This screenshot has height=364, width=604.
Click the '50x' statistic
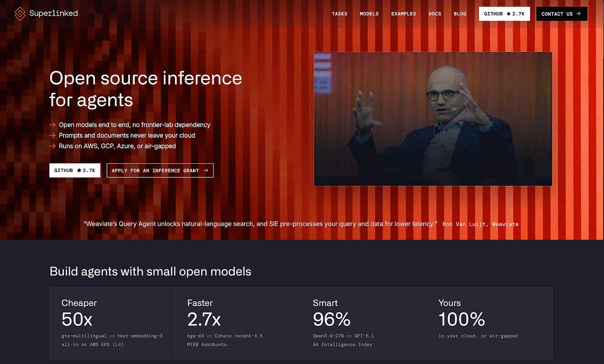coord(77,319)
